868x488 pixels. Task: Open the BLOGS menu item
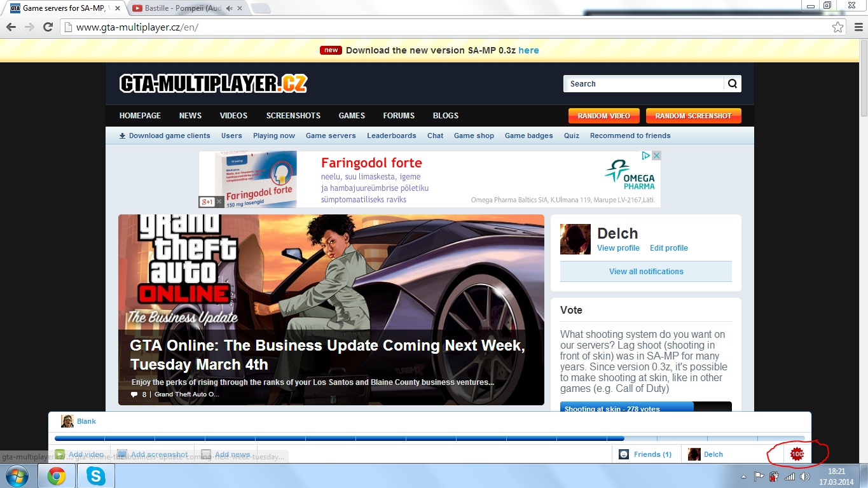446,116
